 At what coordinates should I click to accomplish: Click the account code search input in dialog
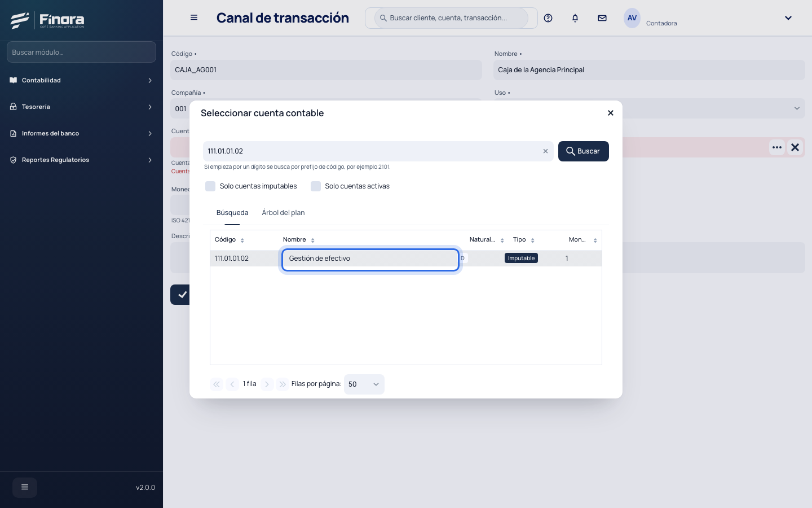pos(378,151)
